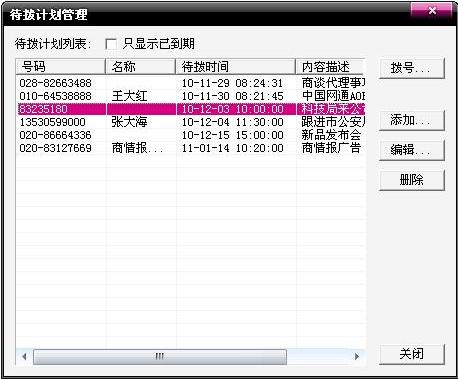
Task: Click the 关闭 button
Action: tap(412, 354)
